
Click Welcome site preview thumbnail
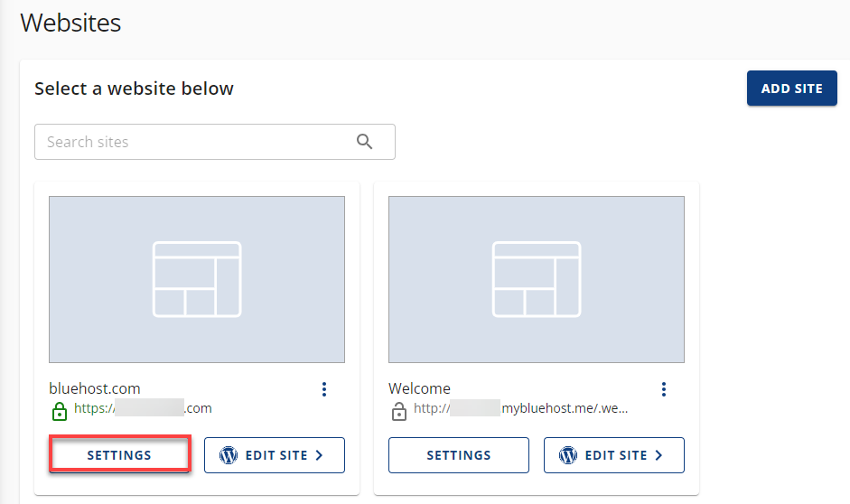[537, 280]
